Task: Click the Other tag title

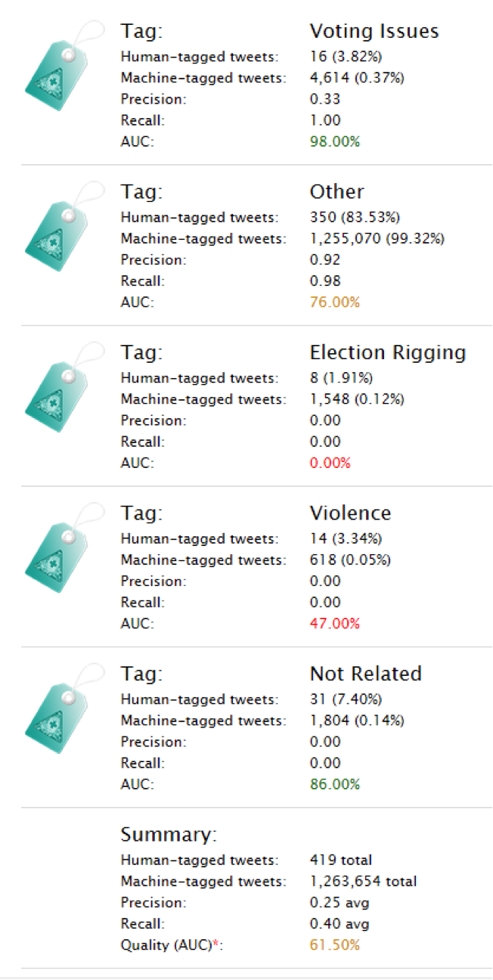Action: point(336,191)
